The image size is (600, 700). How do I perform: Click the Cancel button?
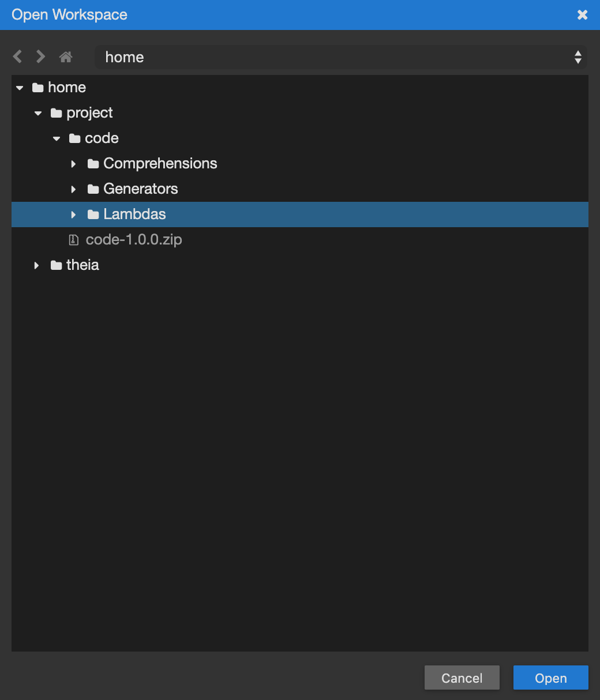pyautogui.click(x=462, y=678)
